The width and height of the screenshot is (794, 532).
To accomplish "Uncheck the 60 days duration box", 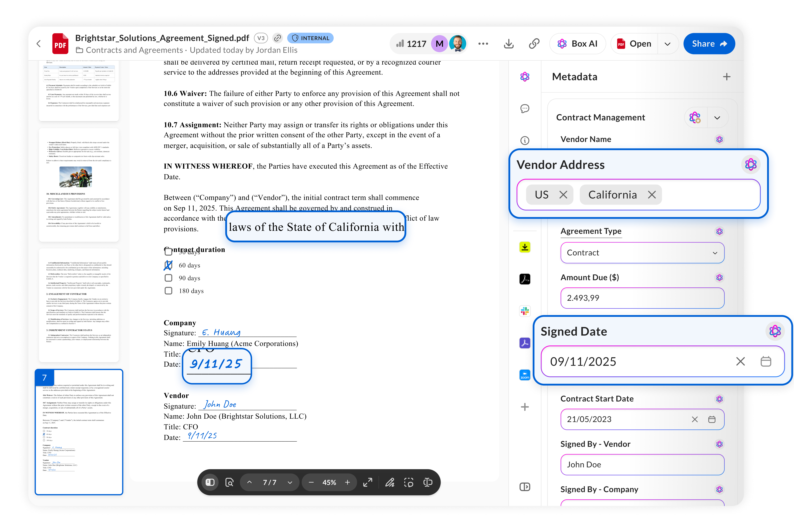I will (x=168, y=265).
